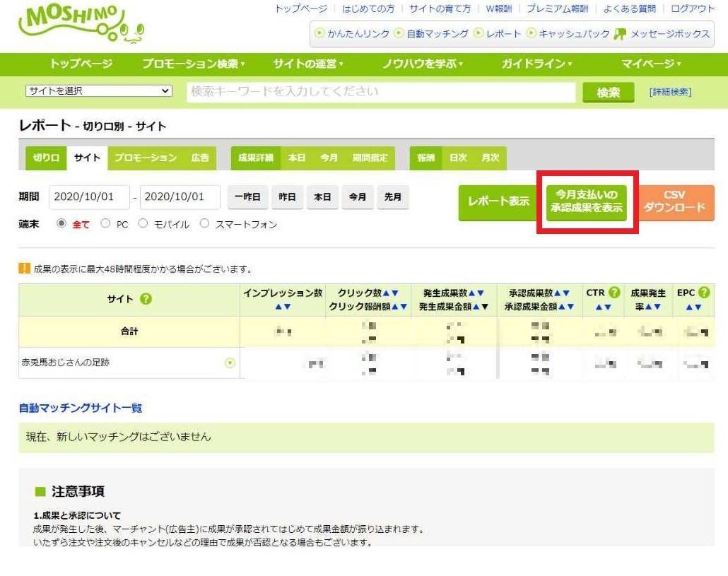Sort 発生成果数 ascending with up arrow
This screenshot has width=728, height=576.
tap(471, 293)
